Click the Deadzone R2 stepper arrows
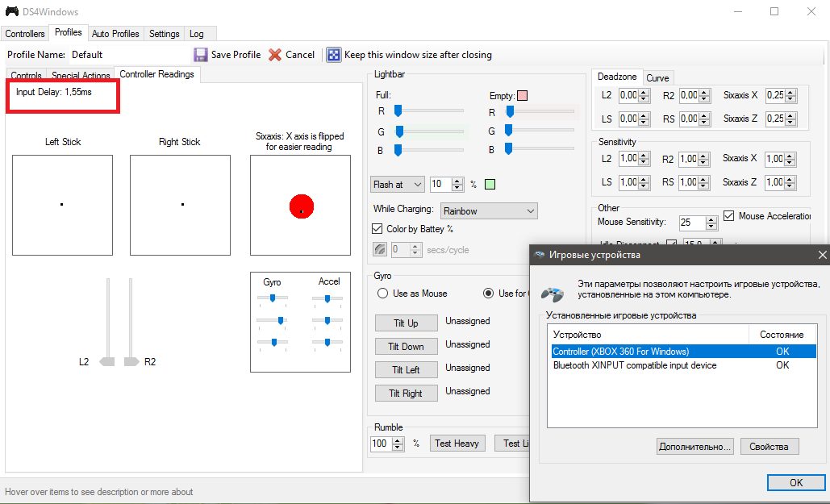This screenshot has height=504, width=830. click(704, 96)
